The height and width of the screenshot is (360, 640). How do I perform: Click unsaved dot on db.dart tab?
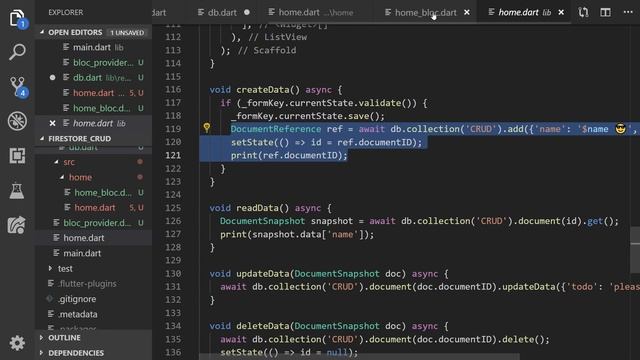247,12
